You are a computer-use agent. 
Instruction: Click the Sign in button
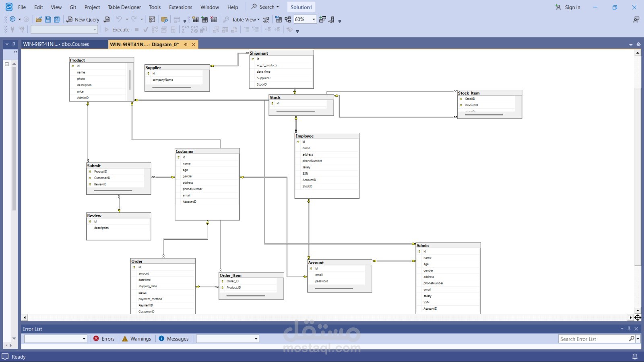coord(568,7)
